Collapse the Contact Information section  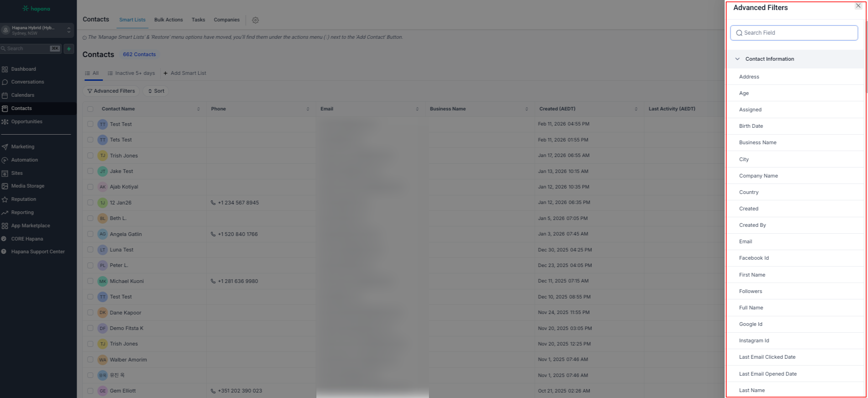[737, 59]
